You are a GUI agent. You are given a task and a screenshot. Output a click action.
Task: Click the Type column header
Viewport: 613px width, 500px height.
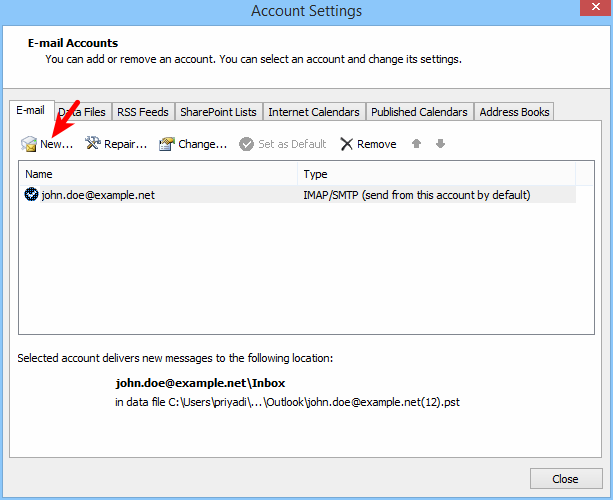pos(437,174)
